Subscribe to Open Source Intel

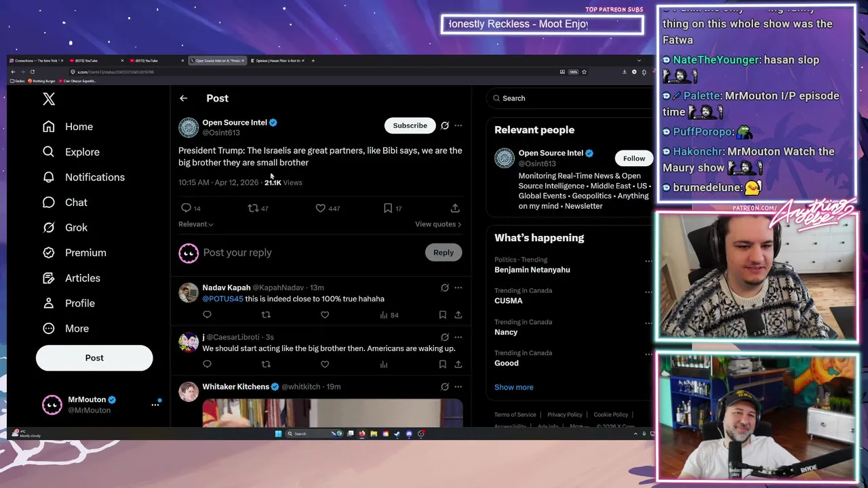point(410,125)
